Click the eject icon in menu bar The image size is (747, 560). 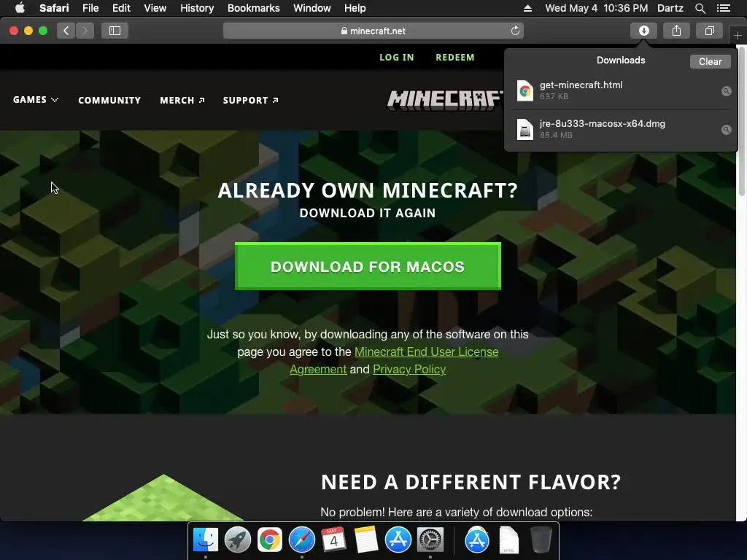527,8
